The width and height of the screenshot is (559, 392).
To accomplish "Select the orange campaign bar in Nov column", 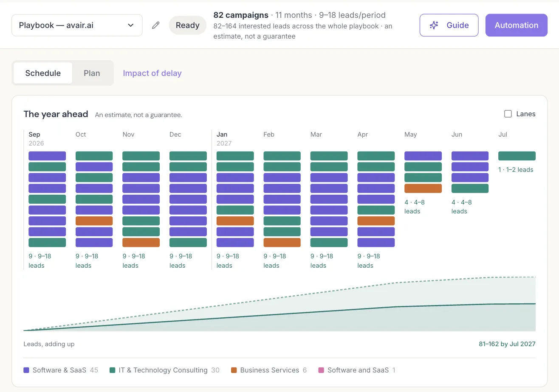I will pos(141,243).
